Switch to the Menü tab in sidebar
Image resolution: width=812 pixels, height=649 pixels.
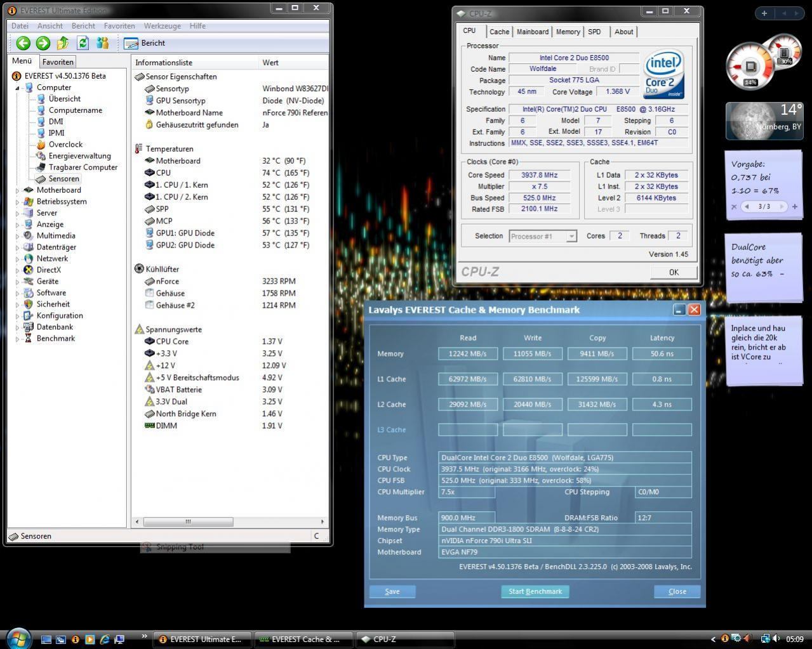coord(22,61)
